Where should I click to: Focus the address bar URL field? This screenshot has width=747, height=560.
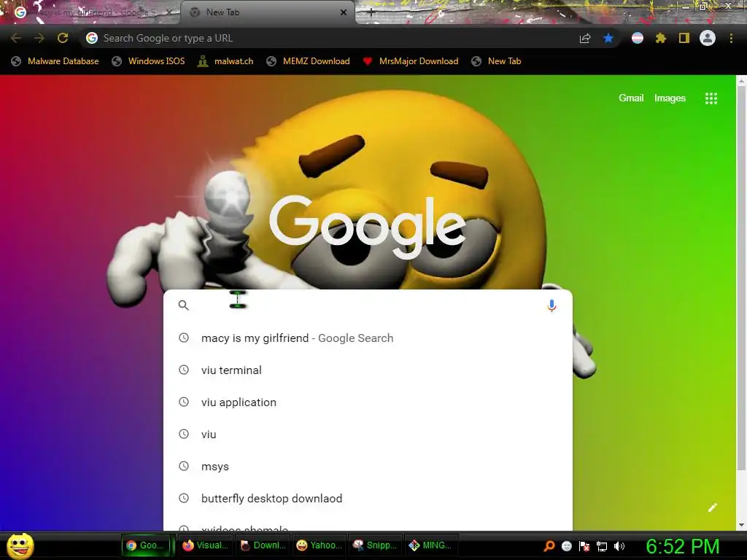click(x=333, y=38)
